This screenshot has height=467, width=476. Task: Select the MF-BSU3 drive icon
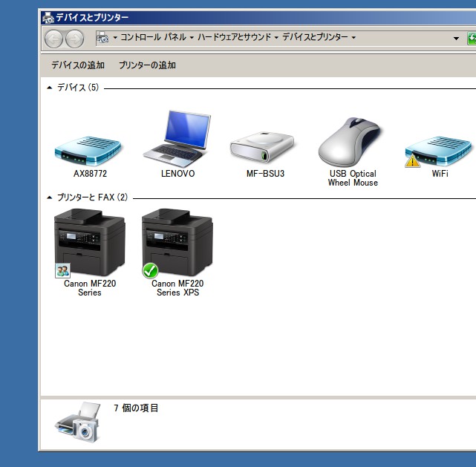pos(262,147)
